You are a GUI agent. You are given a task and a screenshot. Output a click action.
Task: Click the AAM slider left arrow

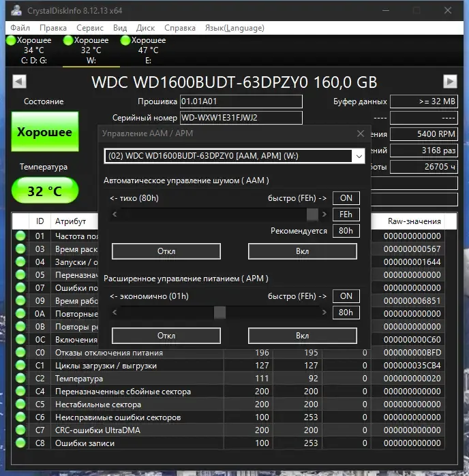(x=115, y=215)
